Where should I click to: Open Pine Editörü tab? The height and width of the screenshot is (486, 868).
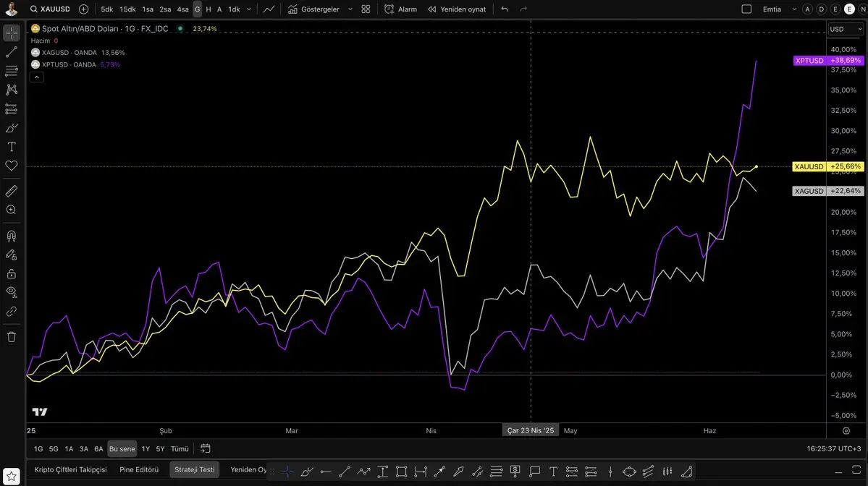click(x=139, y=470)
